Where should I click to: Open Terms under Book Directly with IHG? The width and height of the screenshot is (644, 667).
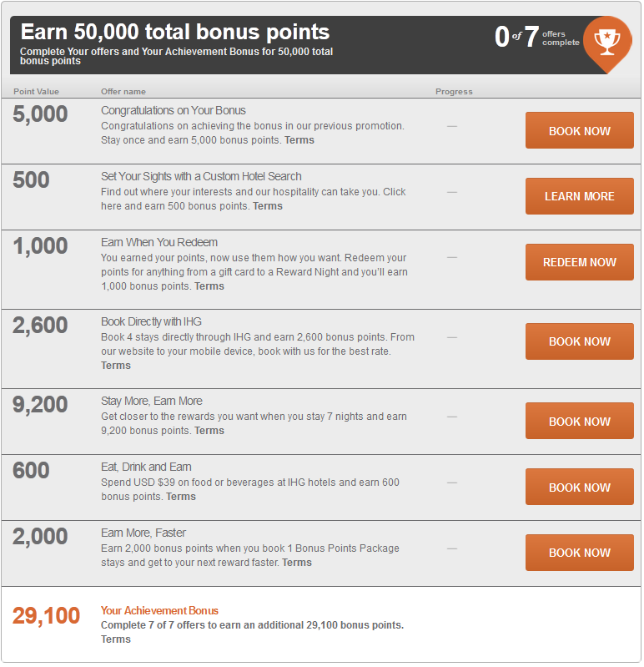coord(116,366)
